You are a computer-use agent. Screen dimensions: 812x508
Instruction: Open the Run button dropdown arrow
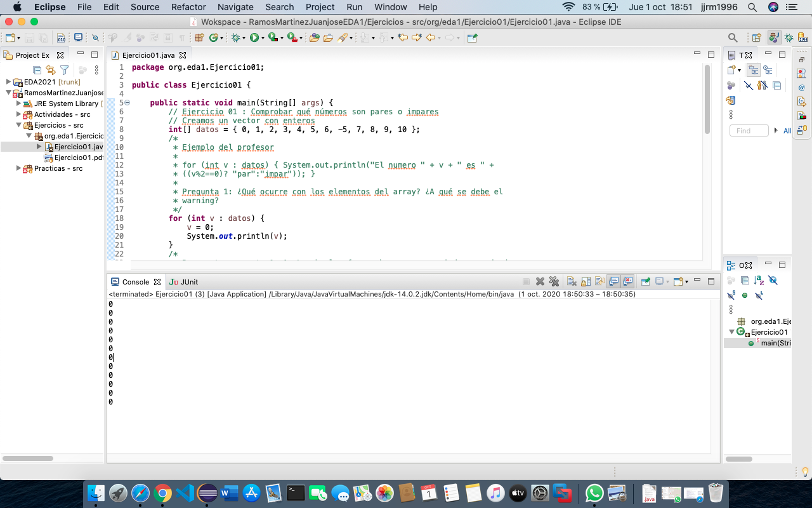[263, 38]
